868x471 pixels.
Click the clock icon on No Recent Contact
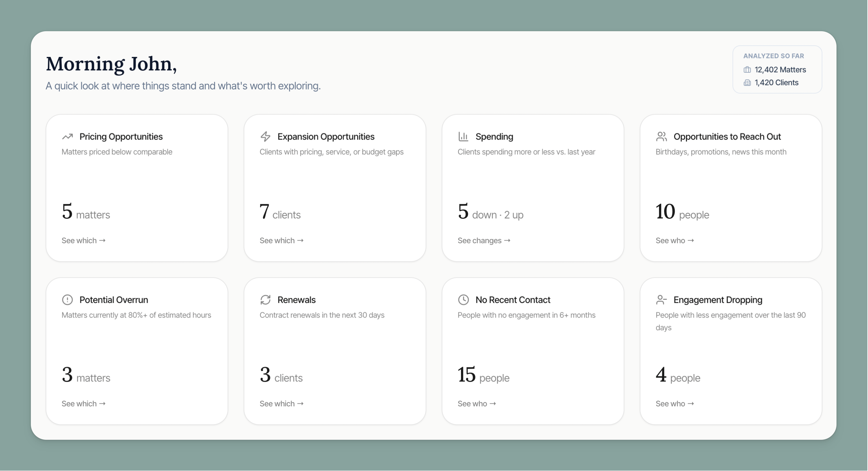(463, 300)
